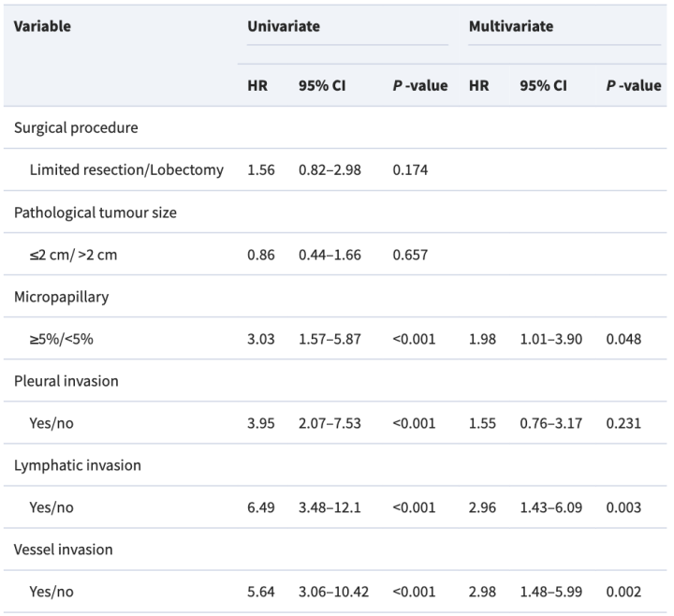Click the Micropapillary row label
Image resolution: width=674 pixels, height=616 pixels.
60,297
